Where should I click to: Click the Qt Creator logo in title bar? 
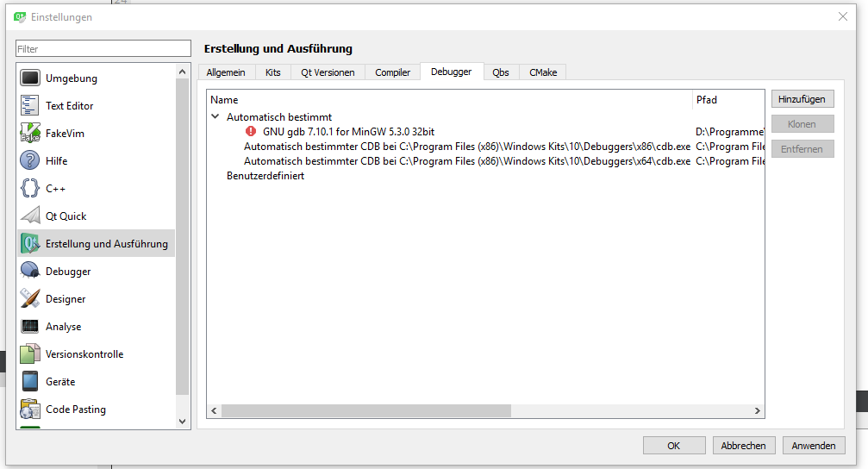click(x=20, y=17)
